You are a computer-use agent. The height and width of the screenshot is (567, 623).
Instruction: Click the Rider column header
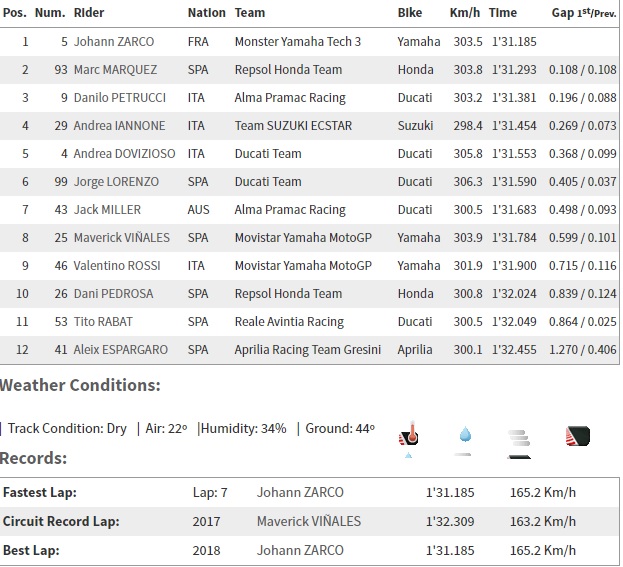[x=89, y=13]
